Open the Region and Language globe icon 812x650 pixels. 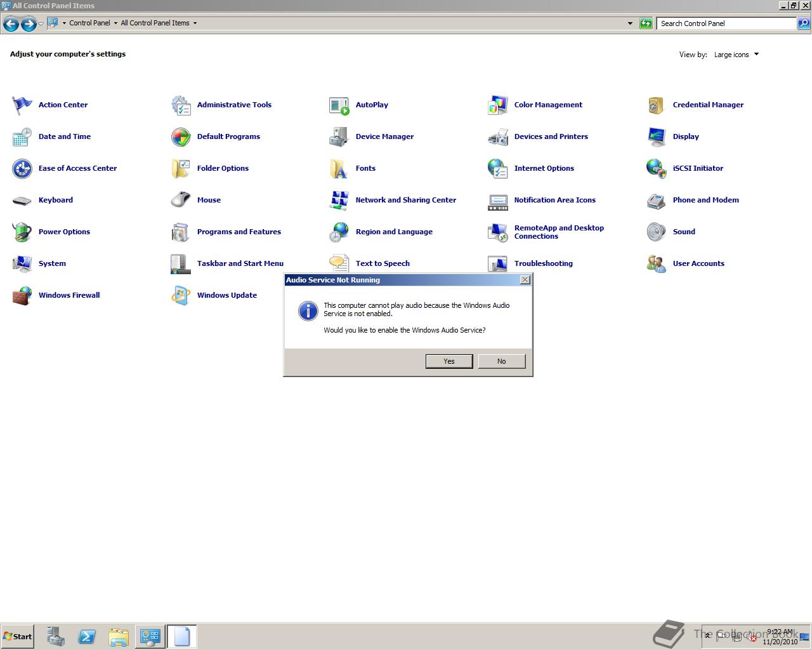click(339, 232)
